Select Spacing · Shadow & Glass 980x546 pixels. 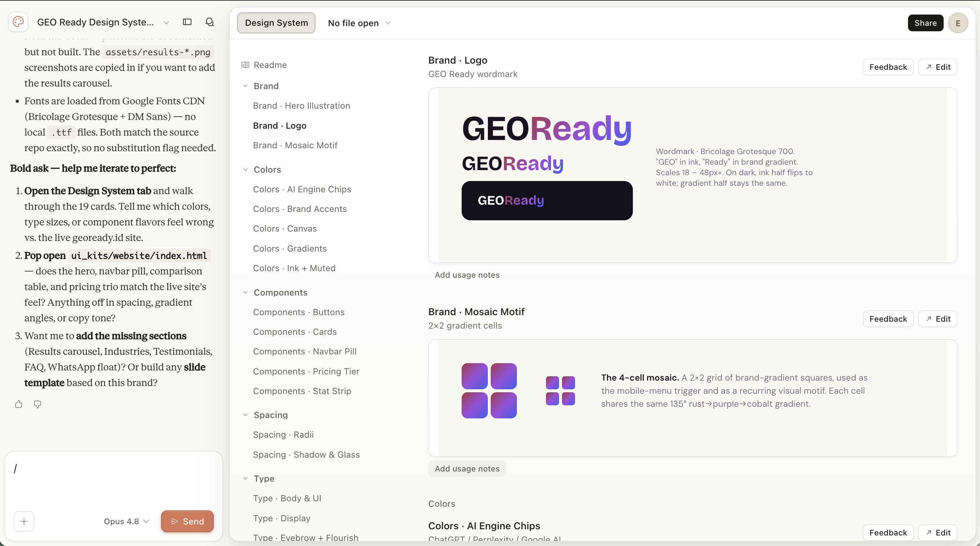click(306, 455)
